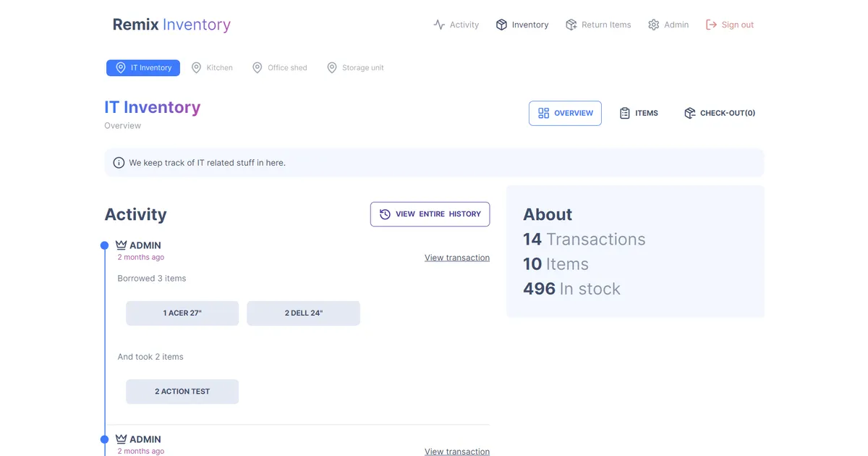Screen dimensions: 868x456
Task: Click the clipboard icon beside ITEMS
Action: point(625,113)
